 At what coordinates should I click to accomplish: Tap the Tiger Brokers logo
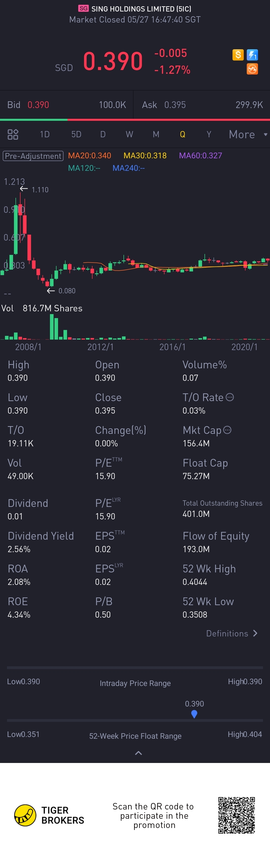(25, 815)
